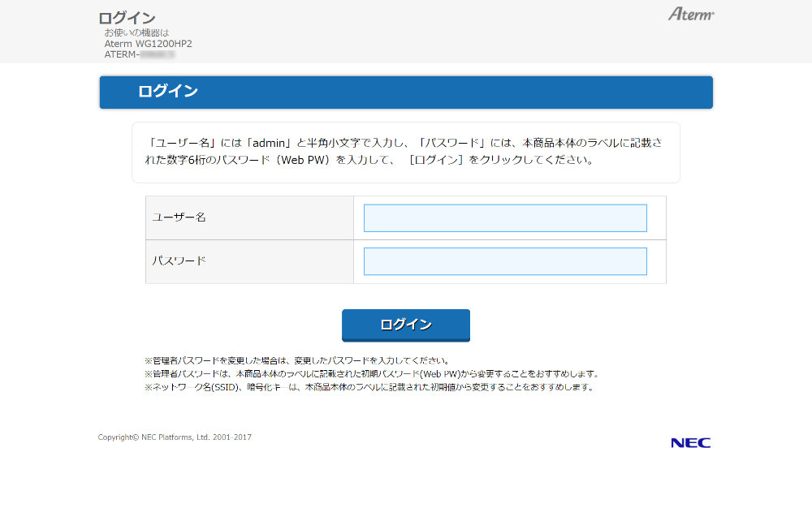Click the Aterm logo at top right
Screen dimensions: 812x521
click(691, 14)
